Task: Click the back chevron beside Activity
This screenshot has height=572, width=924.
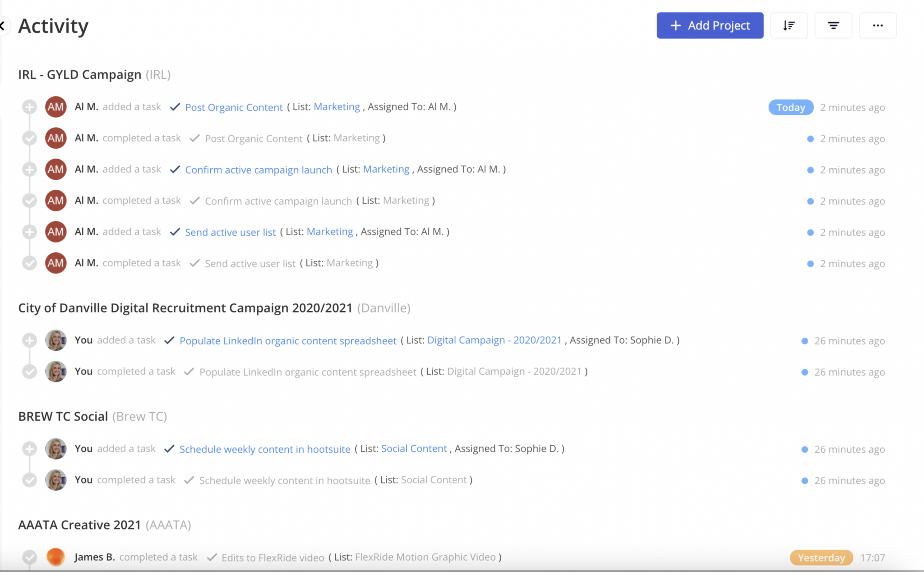Action: click(3, 26)
